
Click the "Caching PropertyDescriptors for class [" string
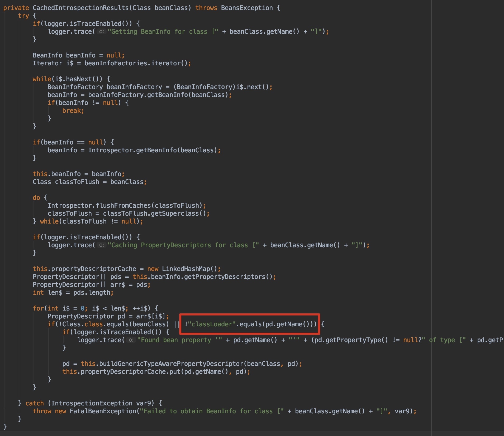[x=183, y=245]
